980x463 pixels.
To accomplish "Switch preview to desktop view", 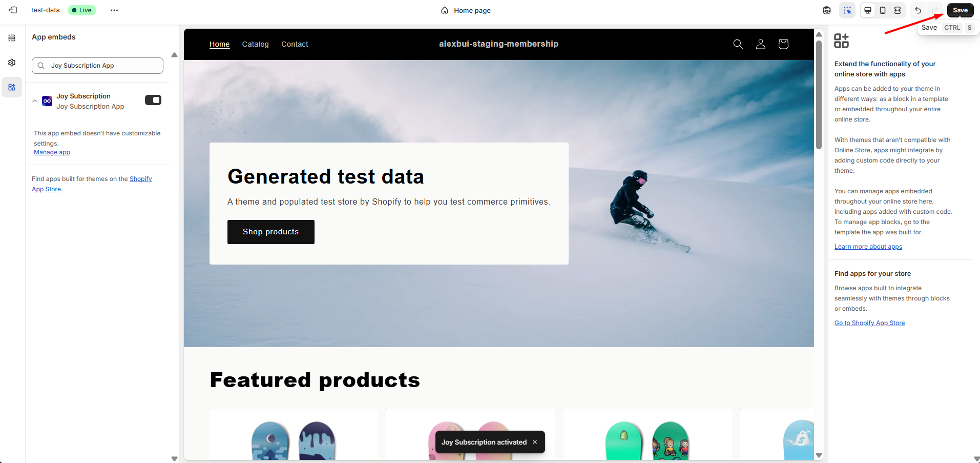I will point(868,10).
